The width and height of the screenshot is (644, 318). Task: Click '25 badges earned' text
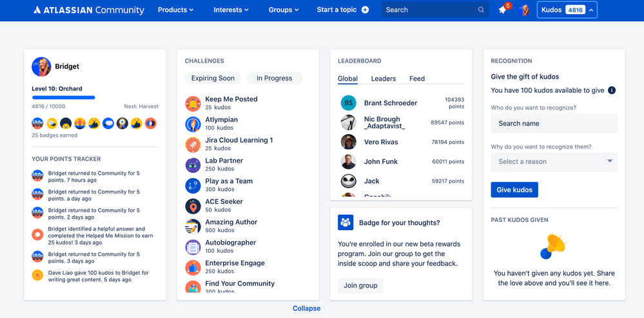click(54, 135)
